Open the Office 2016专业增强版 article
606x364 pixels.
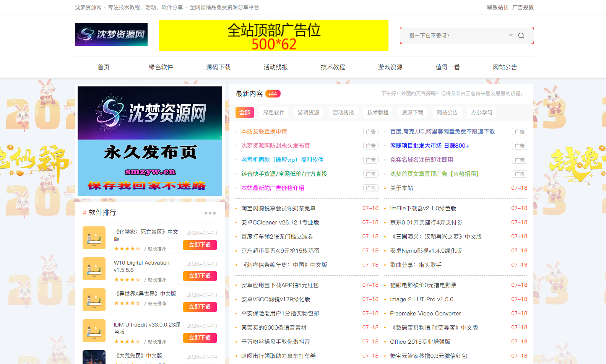tap(420, 342)
